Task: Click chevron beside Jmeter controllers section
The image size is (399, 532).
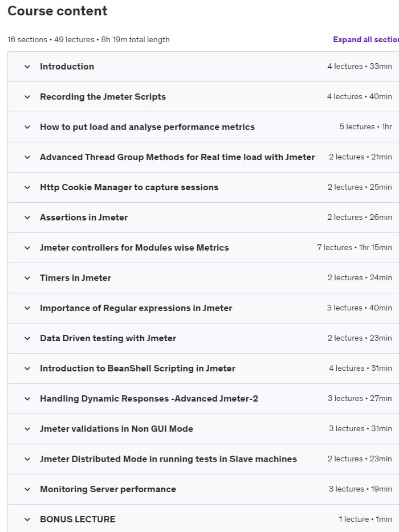Action: [x=27, y=248]
